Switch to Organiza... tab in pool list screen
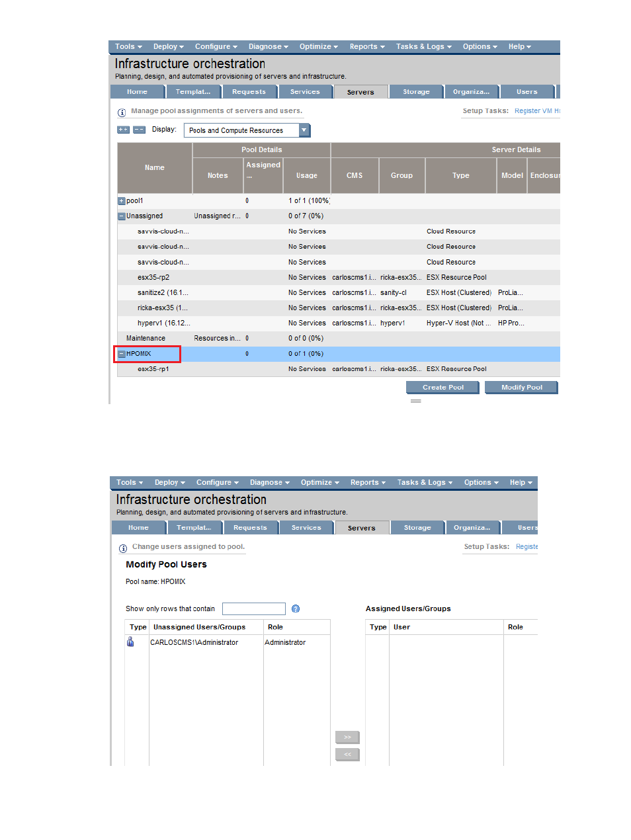The image size is (631, 840). 472,92
